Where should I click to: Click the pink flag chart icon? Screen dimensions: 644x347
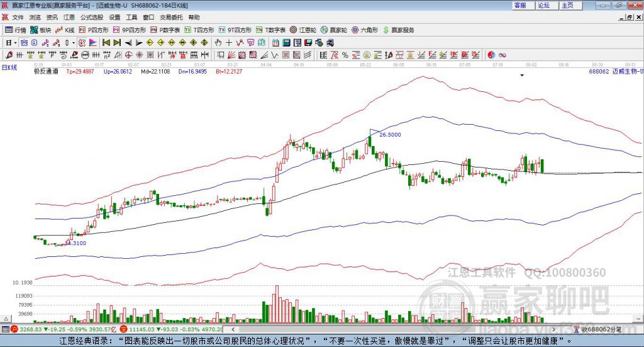[93, 42]
